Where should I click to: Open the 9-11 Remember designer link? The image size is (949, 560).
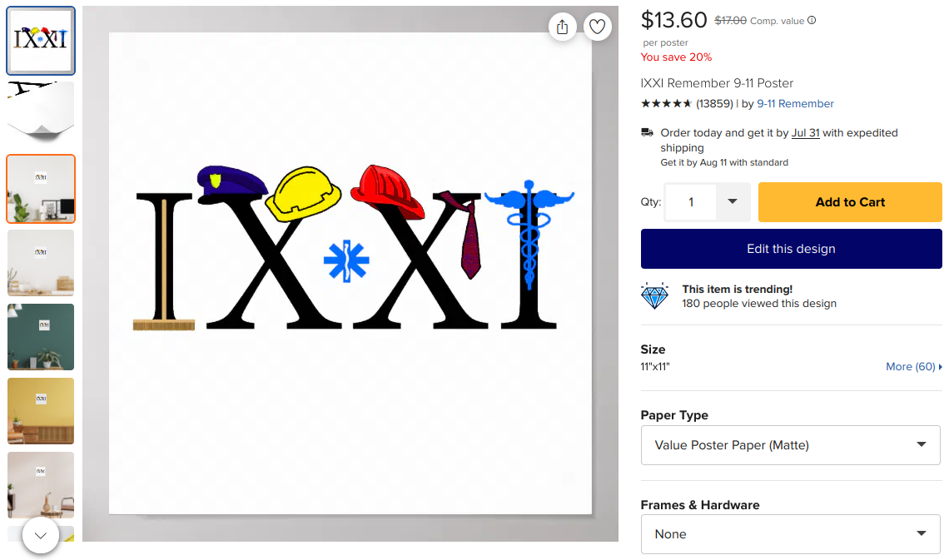tap(795, 103)
